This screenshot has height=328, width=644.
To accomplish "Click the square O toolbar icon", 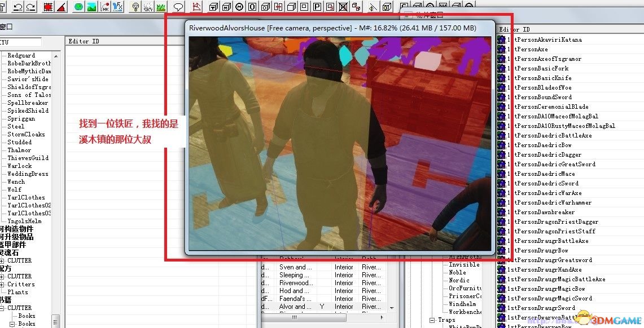I will [253, 7].
